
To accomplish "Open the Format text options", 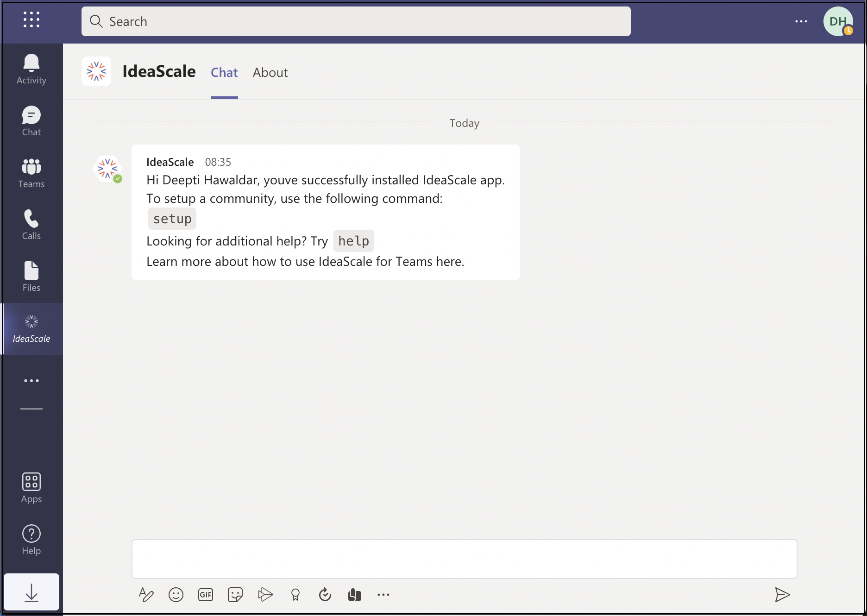I will coord(146,595).
